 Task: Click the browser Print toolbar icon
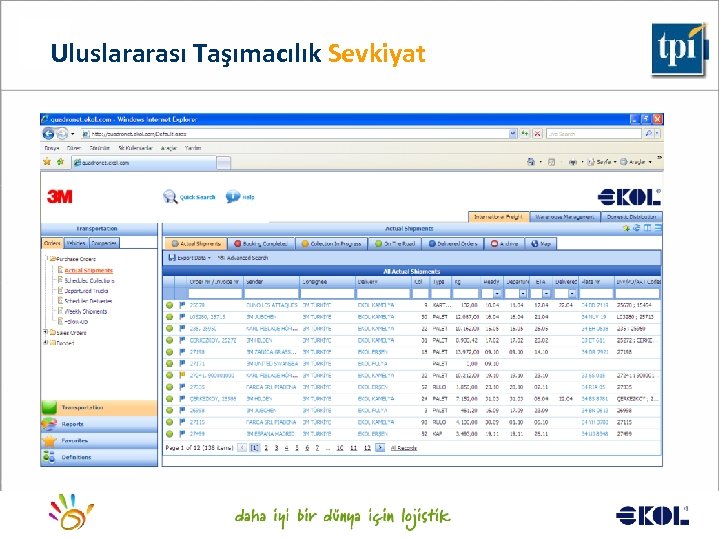tap(573, 162)
